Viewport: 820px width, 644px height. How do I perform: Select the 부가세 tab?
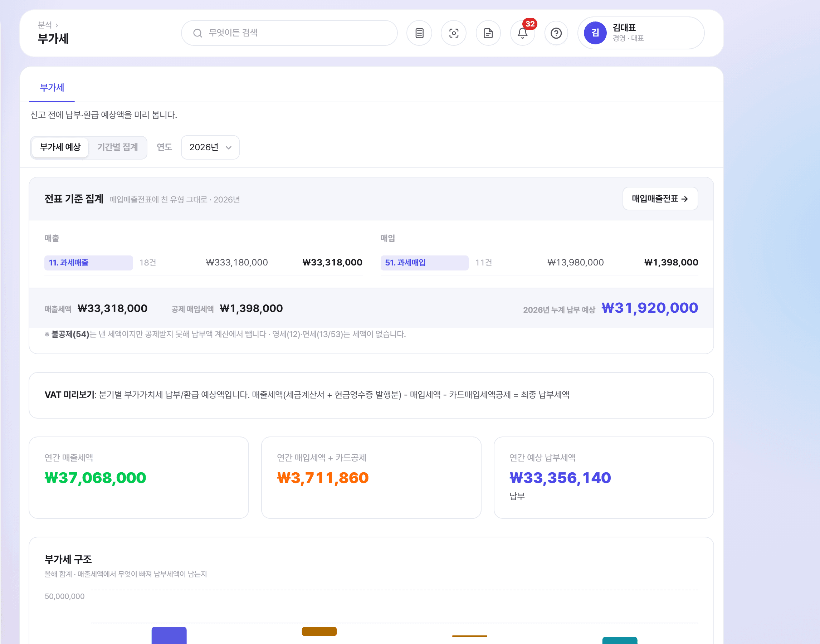pyautogui.click(x=52, y=87)
